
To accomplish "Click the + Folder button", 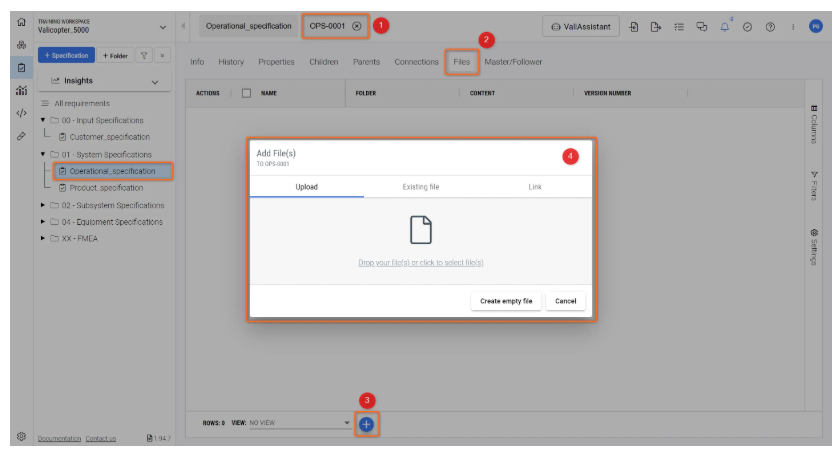I will (x=115, y=56).
